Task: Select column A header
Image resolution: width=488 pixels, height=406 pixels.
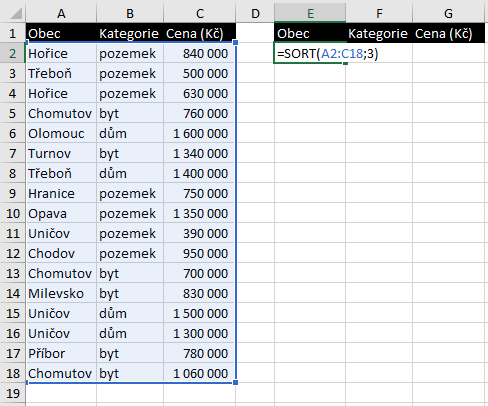Action: tap(61, 14)
